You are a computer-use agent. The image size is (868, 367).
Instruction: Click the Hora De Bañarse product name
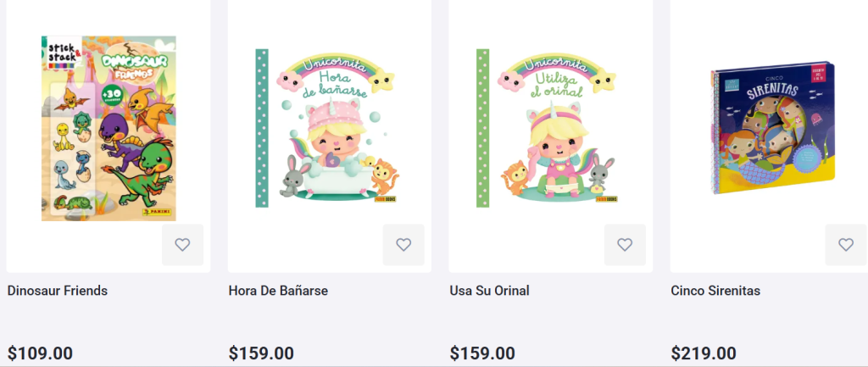pyautogui.click(x=278, y=291)
